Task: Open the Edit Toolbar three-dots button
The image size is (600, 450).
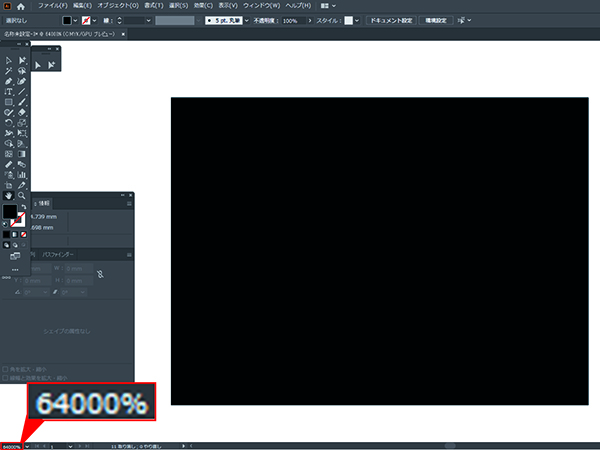Action: pyautogui.click(x=15, y=270)
